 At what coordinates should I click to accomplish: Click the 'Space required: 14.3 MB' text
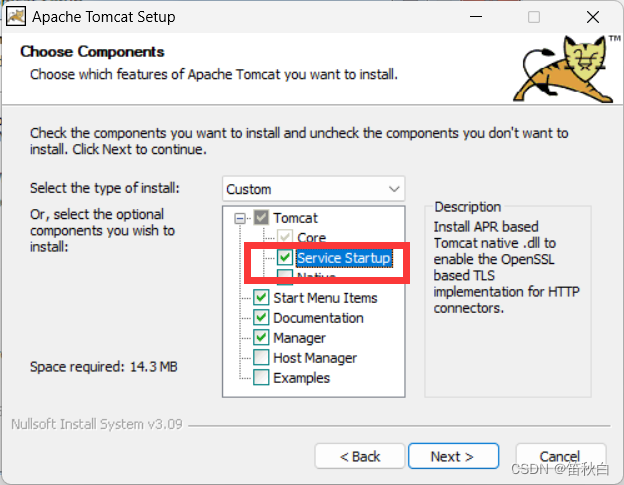(x=104, y=366)
